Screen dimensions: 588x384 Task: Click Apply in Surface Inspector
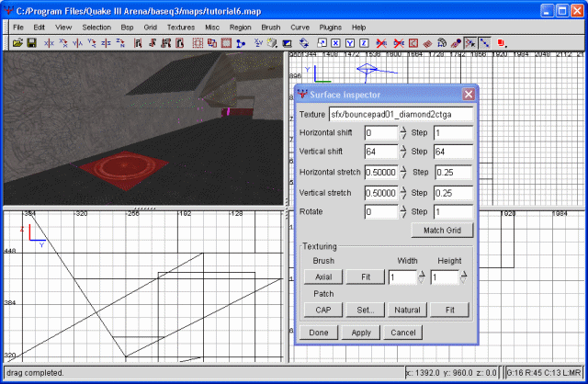coord(361,333)
